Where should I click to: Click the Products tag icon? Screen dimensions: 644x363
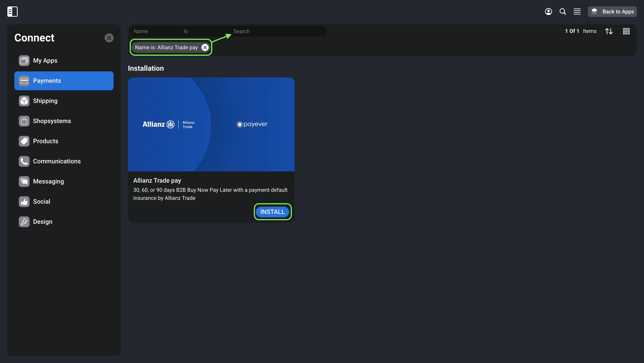(24, 141)
